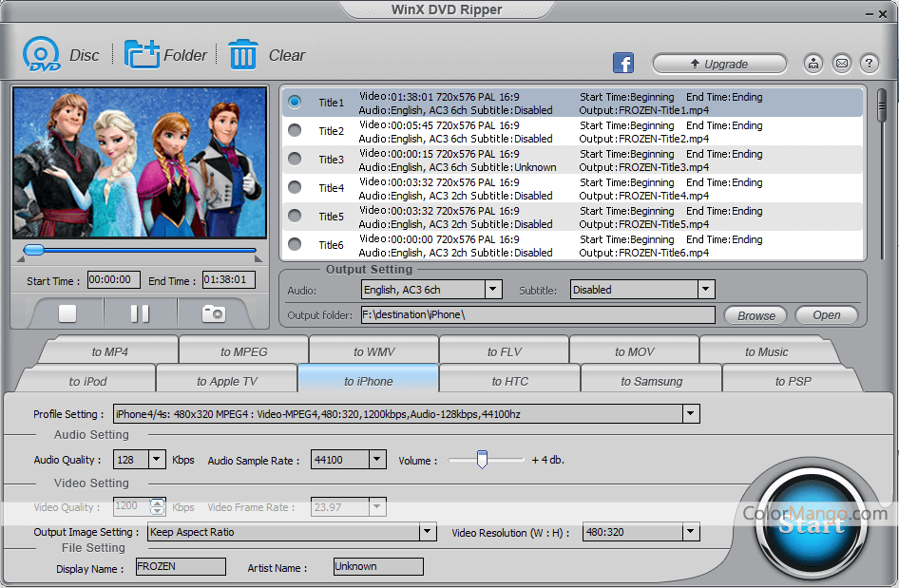Viewport: 899px width, 588px height.
Task: Take a snapshot with camera icon
Action: (213, 313)
